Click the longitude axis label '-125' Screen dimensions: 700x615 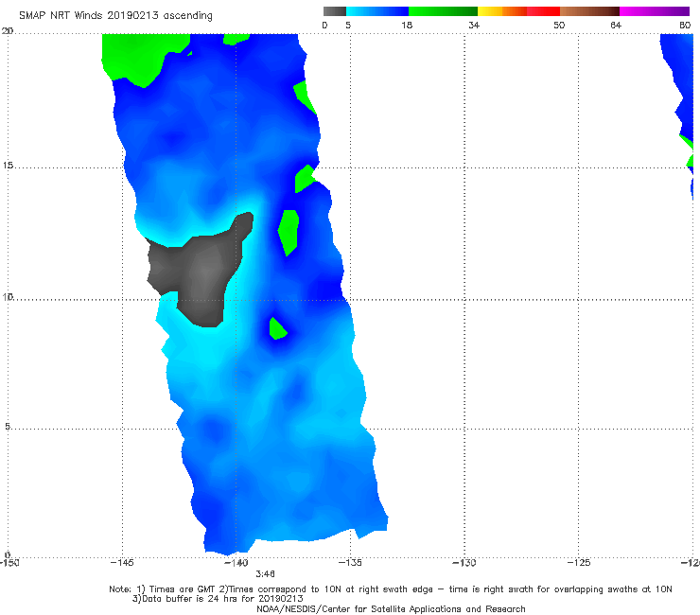pos(579,563)
